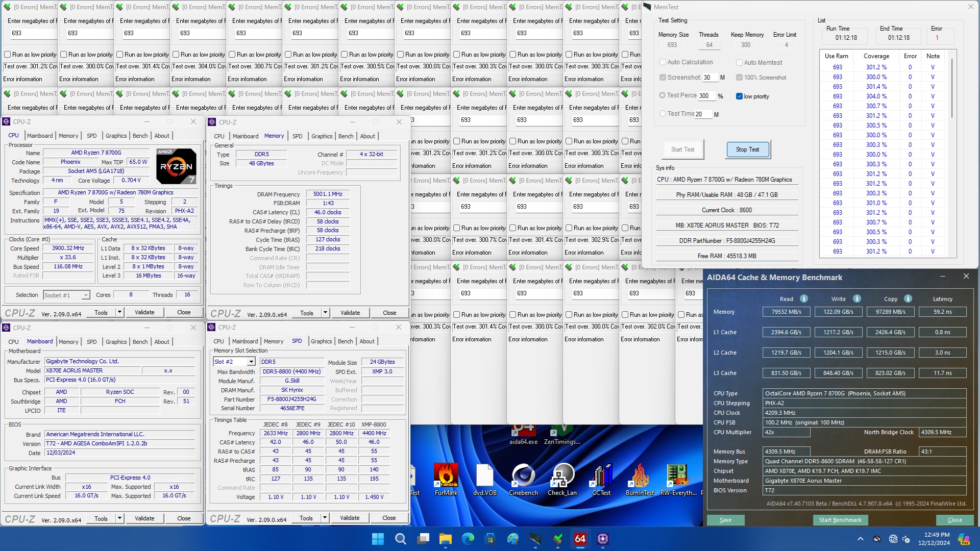Click the OneDrive cloud tray icon
The image size is (980, 551).
tap(877, 539)
